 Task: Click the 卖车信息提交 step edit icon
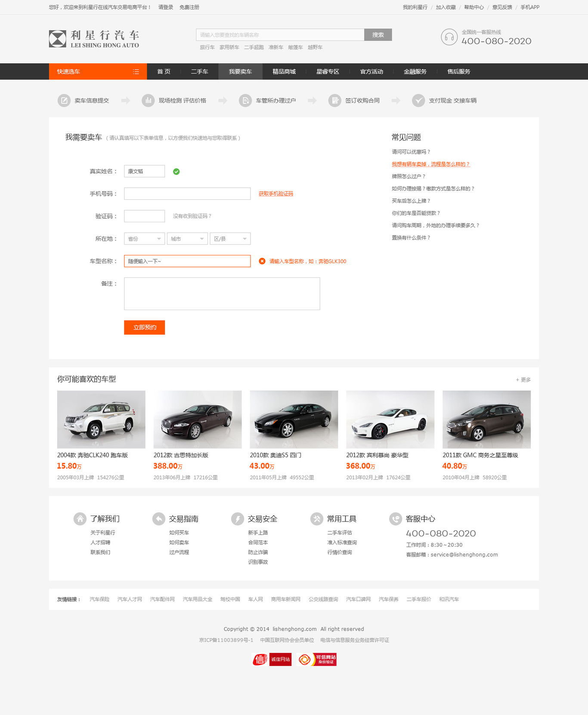coord(64,100)
